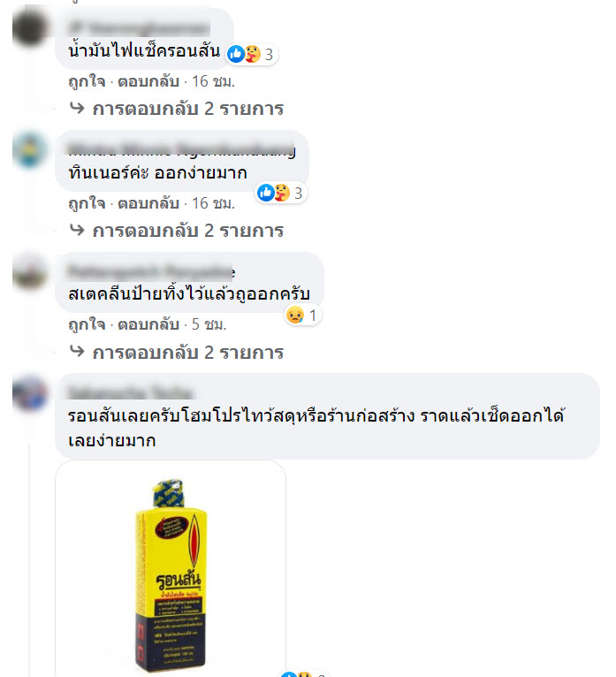Open the 16 ชม. timestamp of first comment

[213, 81]
